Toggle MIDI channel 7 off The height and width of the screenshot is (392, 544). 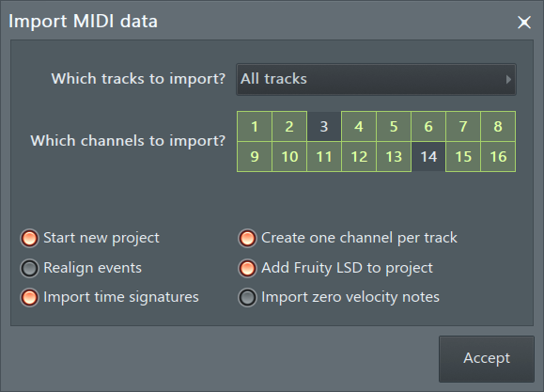tap(463, 126)
